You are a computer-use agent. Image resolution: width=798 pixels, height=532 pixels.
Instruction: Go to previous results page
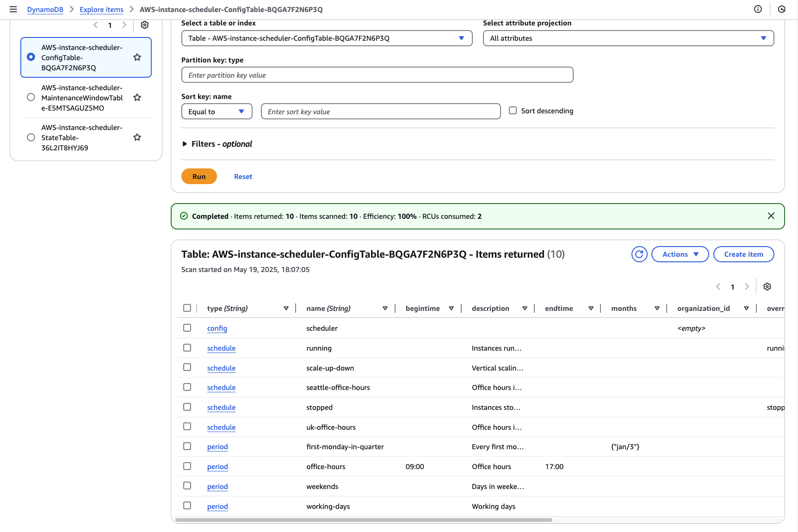718,287
